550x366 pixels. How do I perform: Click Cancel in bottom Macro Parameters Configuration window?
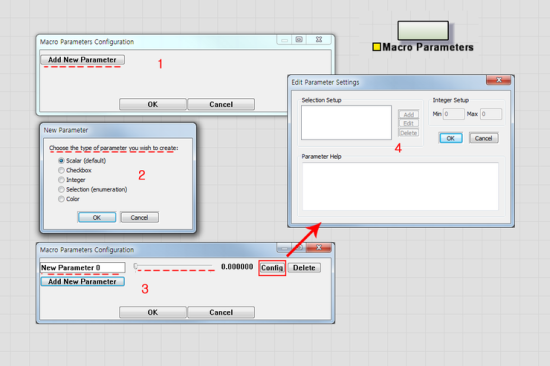pos(221,312)
